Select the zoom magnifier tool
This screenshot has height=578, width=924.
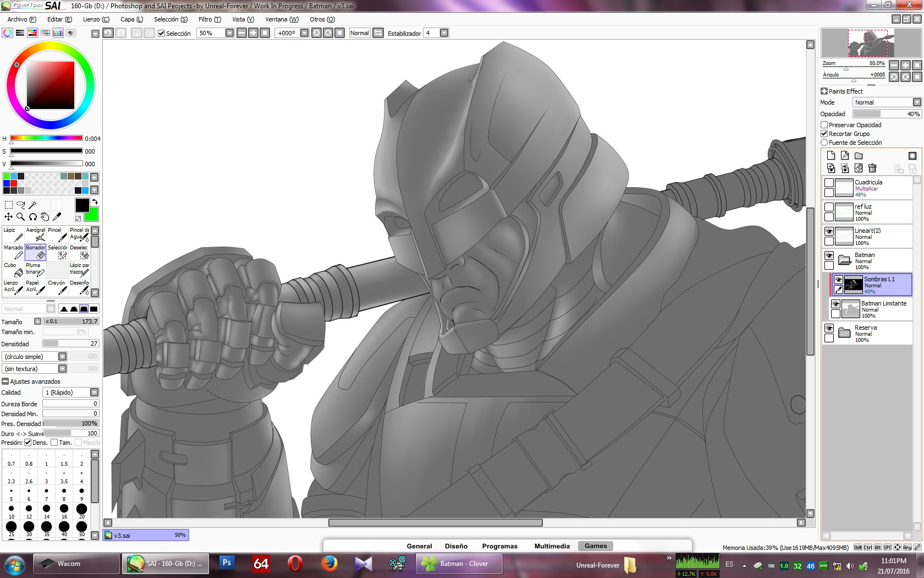click(20, 217)
